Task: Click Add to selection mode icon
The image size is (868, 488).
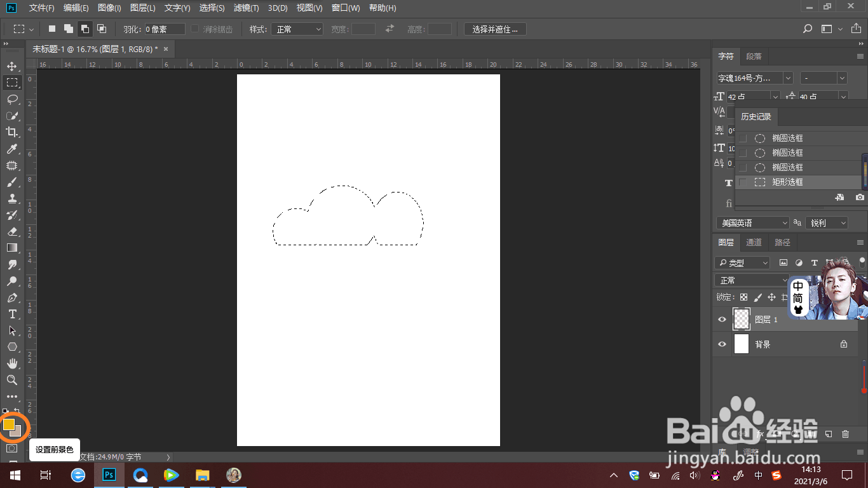Action: [68, 29]
